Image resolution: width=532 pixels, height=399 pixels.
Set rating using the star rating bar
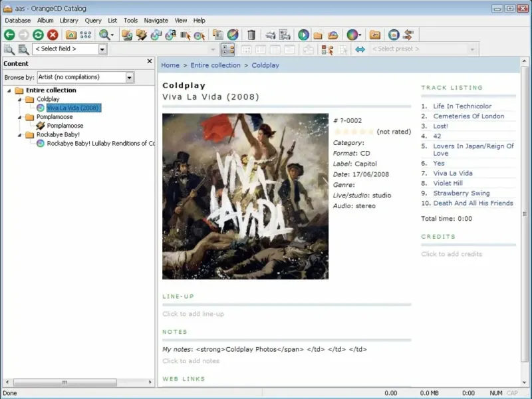point(354,132)
